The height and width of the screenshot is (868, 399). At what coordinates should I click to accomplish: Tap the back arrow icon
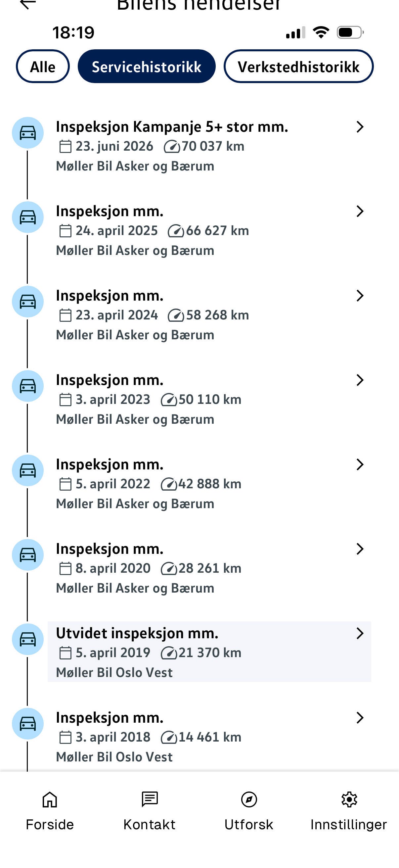click(x=27, y=4)
